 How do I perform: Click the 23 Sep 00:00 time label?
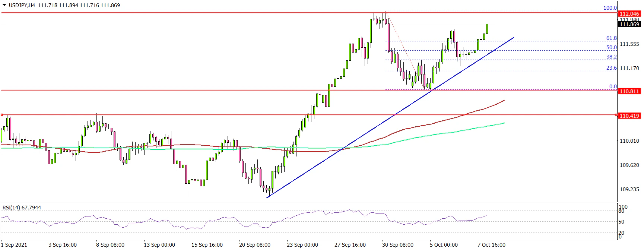tap(302, 245)
